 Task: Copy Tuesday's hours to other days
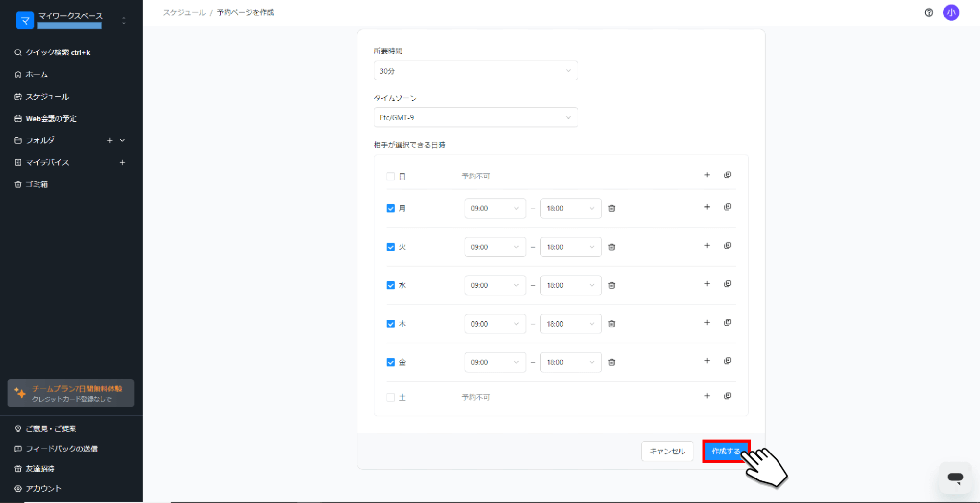point(728,246)
